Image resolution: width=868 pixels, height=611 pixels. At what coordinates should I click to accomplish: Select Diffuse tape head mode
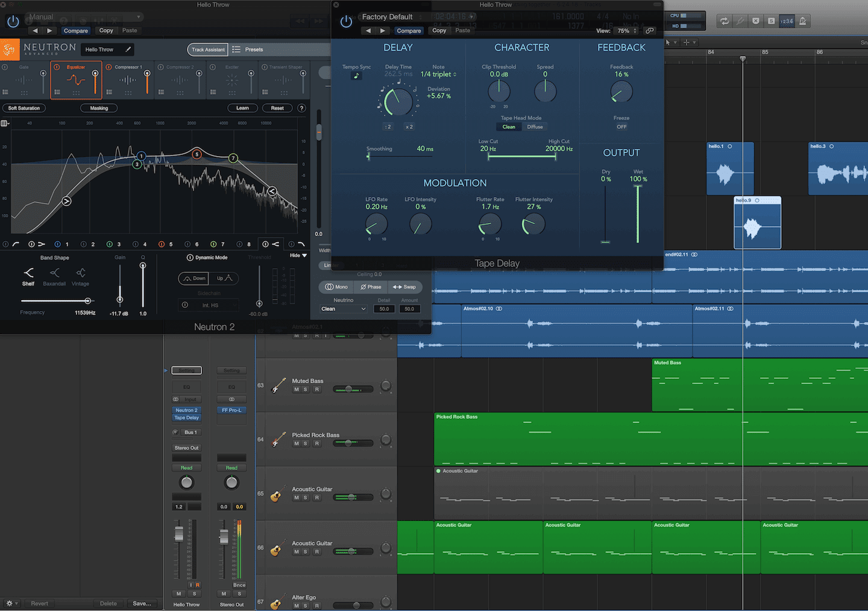coord(535,127)
